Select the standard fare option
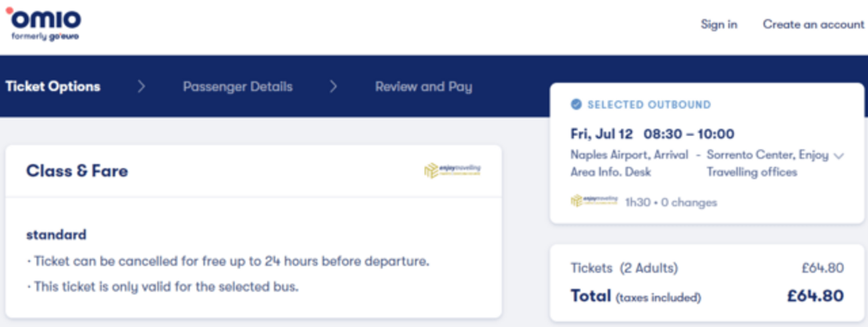This screenshot has height=327, width=868. click(56, 235)
